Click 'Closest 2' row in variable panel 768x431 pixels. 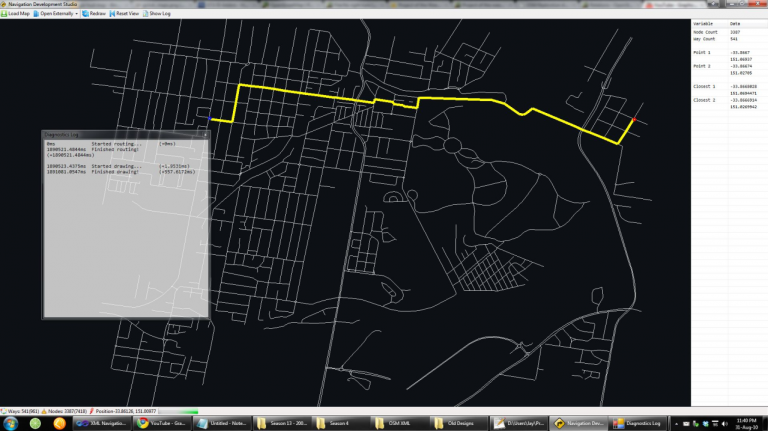coord(729,100)
